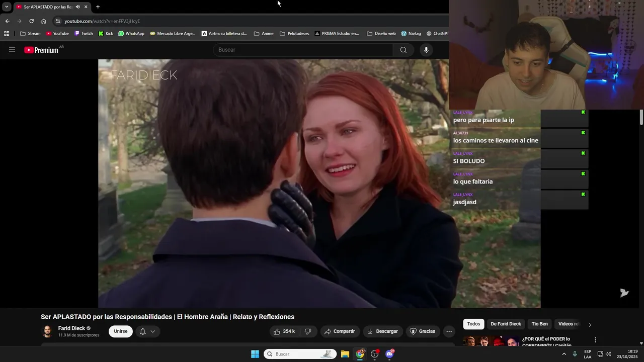Mute the tab via speaker icon
The width and height of the screenshot is (644, 362).
point(77,7)
